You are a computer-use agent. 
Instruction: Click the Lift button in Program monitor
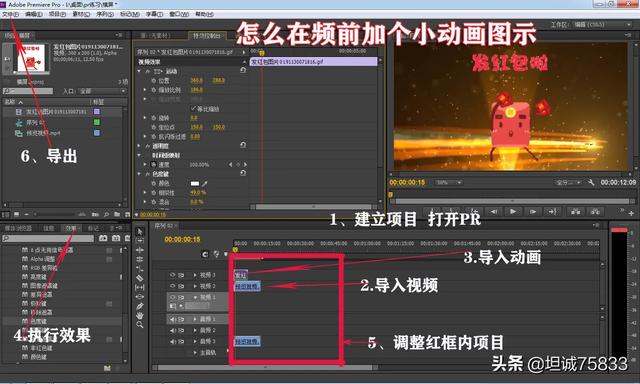[576, 211]
